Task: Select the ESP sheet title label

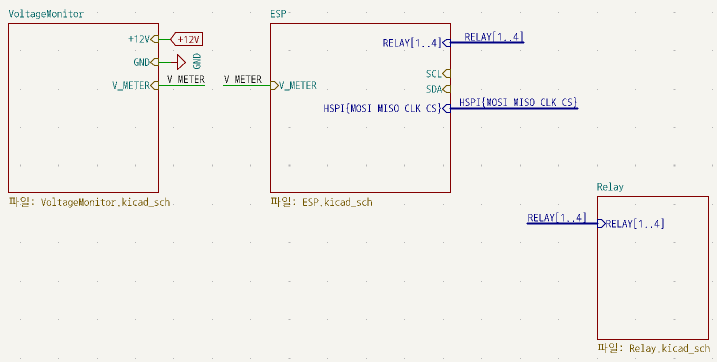Action: [278, 14]
